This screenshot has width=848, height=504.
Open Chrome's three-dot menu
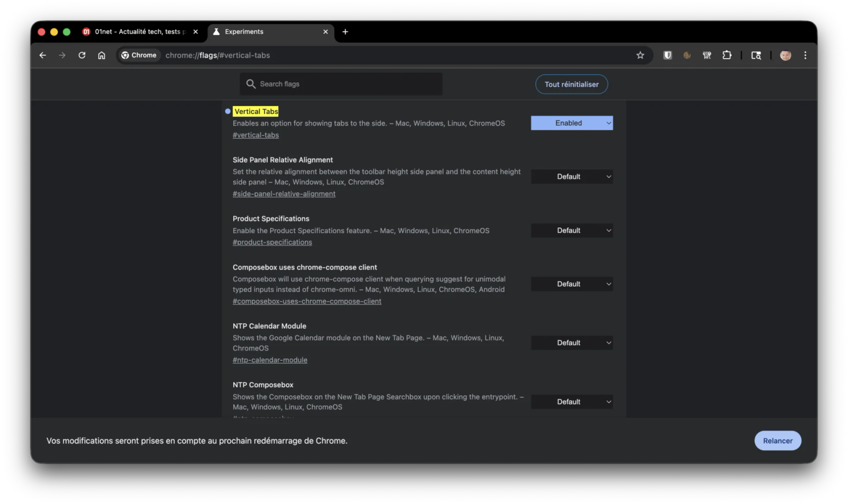[805, 55]
